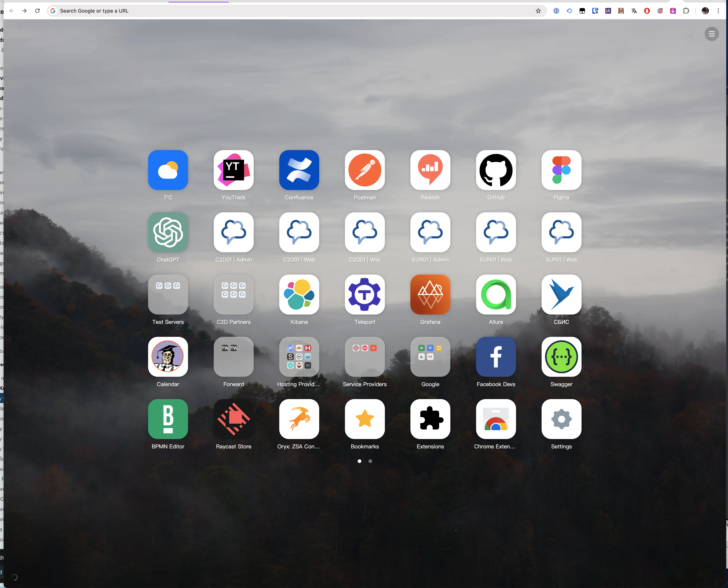Viewport: 728px width, 588px height.
Task: Open the weather tile showing 7°C
Action: click(x=168, y=170)
